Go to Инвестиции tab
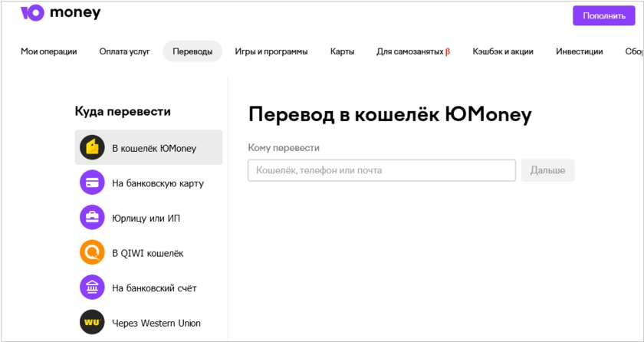Screen dimensions: 644x342 [x=580, y=51]
